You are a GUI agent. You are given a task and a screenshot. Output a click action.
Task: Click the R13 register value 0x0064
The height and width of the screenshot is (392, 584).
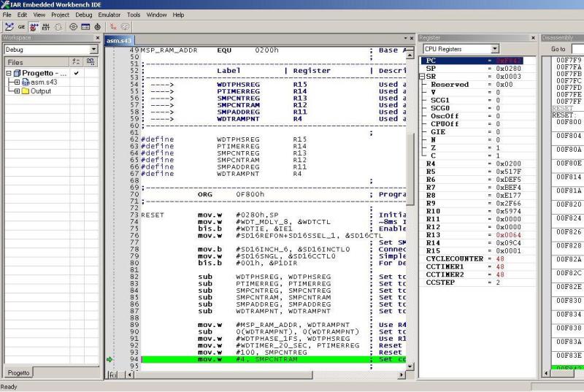click(x=508, y=235)
